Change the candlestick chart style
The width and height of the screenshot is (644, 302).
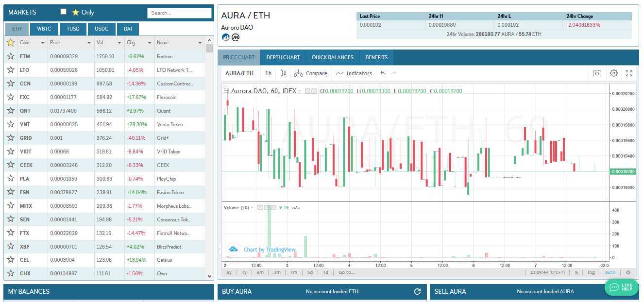283,73
